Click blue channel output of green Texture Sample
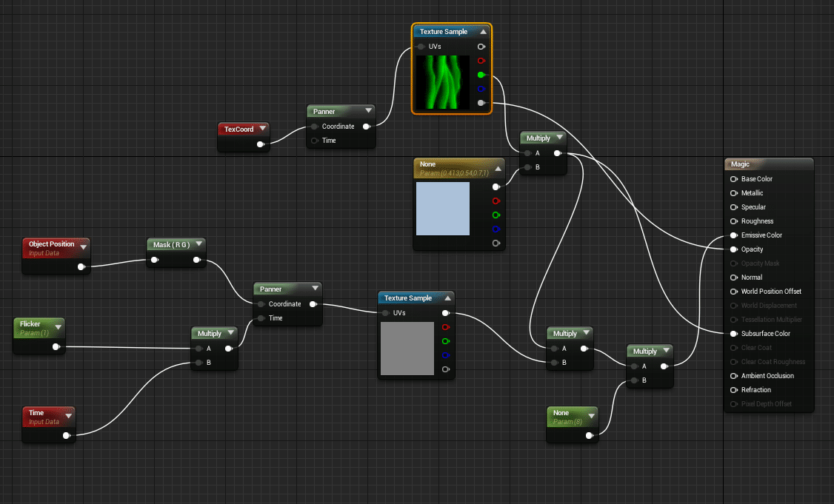 coord(481,89)
